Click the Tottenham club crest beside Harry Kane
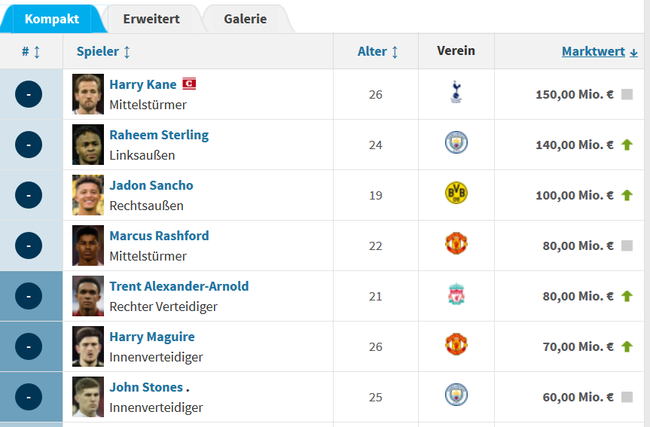This screenshot has height=427, width=650. 456,92
